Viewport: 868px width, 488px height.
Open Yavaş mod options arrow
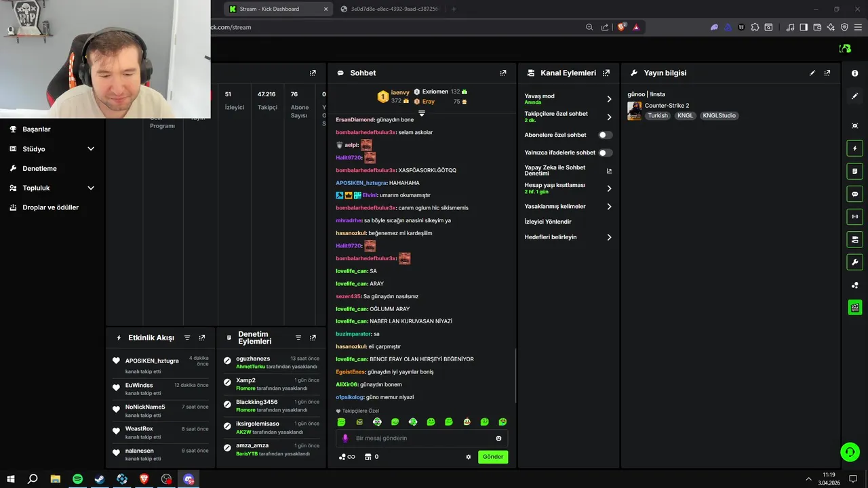pyautogui.click(x=609, y=99)
